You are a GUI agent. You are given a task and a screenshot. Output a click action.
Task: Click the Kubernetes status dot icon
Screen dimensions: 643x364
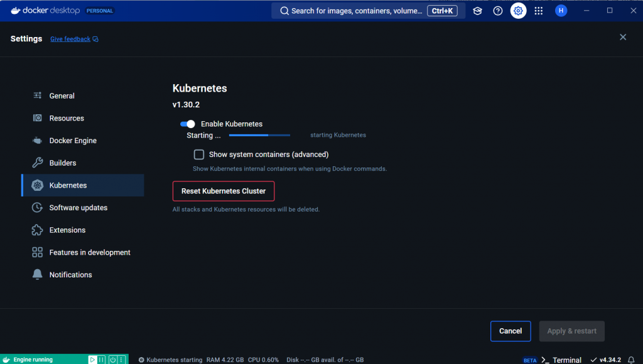click(x=141, y=360)
